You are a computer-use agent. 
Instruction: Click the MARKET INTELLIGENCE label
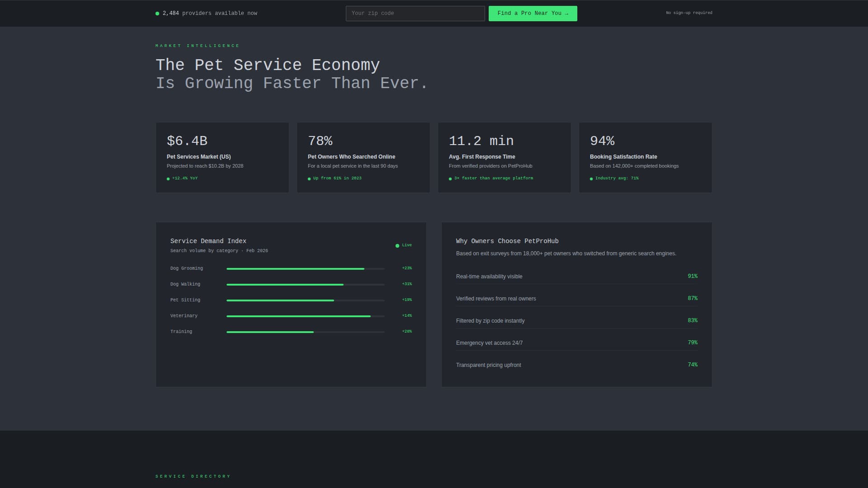tap(197, 46)
